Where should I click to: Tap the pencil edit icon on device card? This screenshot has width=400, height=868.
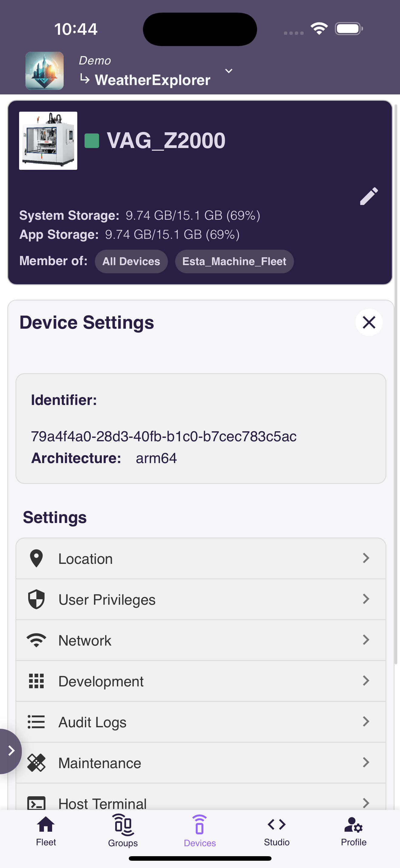point(368,196)
